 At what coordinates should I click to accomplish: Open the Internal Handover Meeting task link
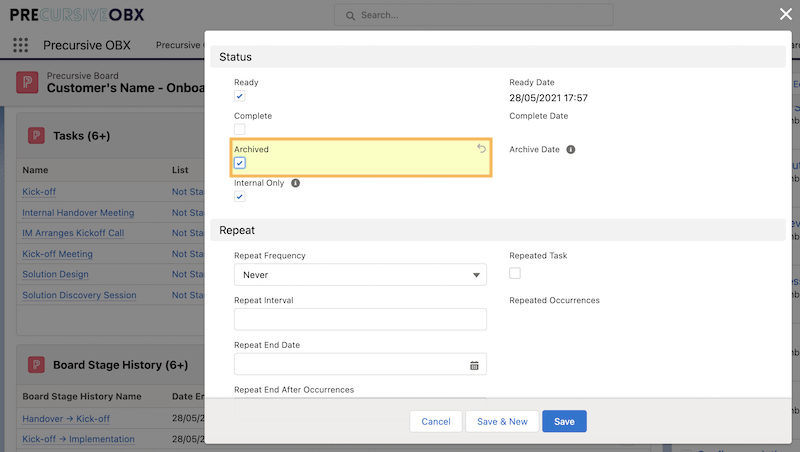point(78,213)
